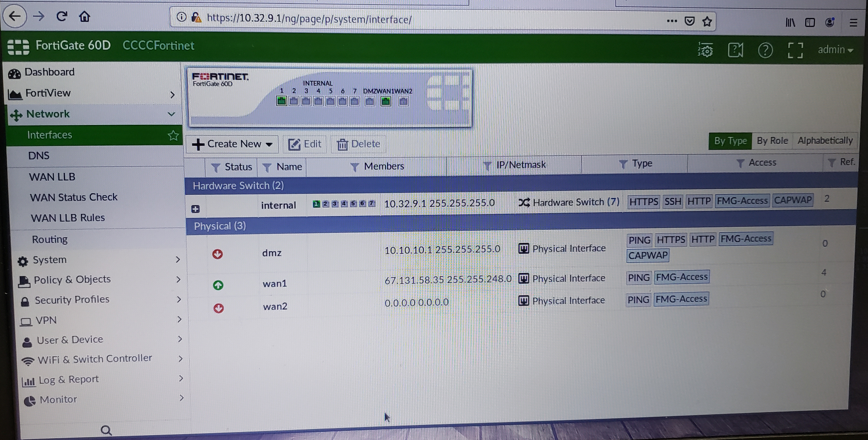Expand the internal hardware switch row
868x440 pixels.
point(195,209)
